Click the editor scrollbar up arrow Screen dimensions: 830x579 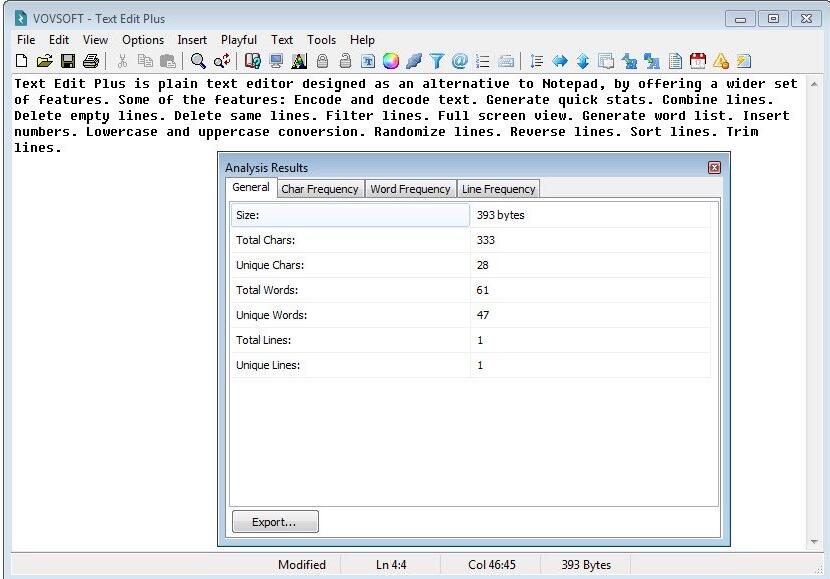(x=814, y=84)
